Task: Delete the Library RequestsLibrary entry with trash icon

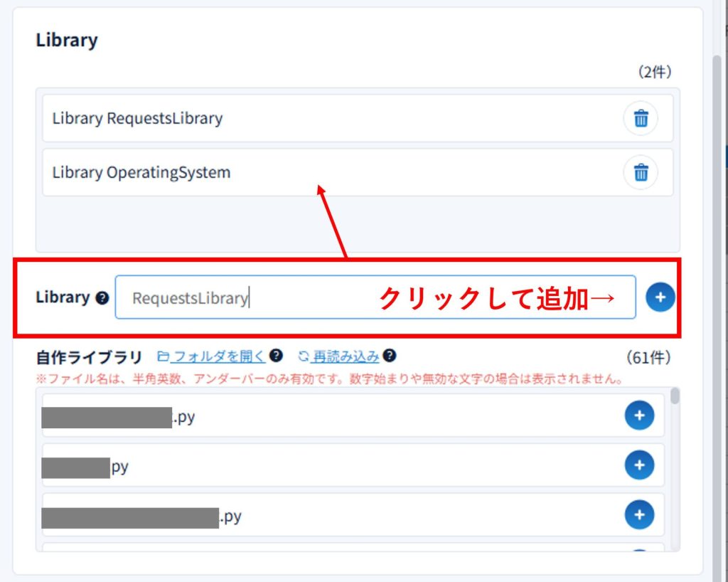Action: pos(641,118)
